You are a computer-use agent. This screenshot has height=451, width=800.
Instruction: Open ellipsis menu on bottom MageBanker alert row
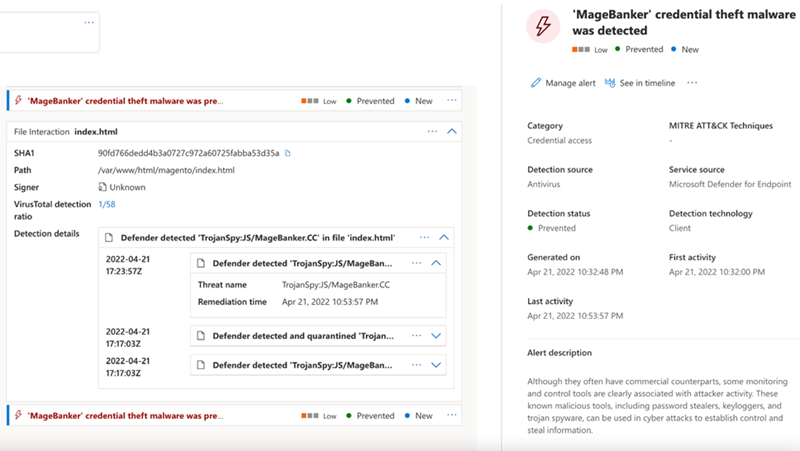click(x=452, y=415)
